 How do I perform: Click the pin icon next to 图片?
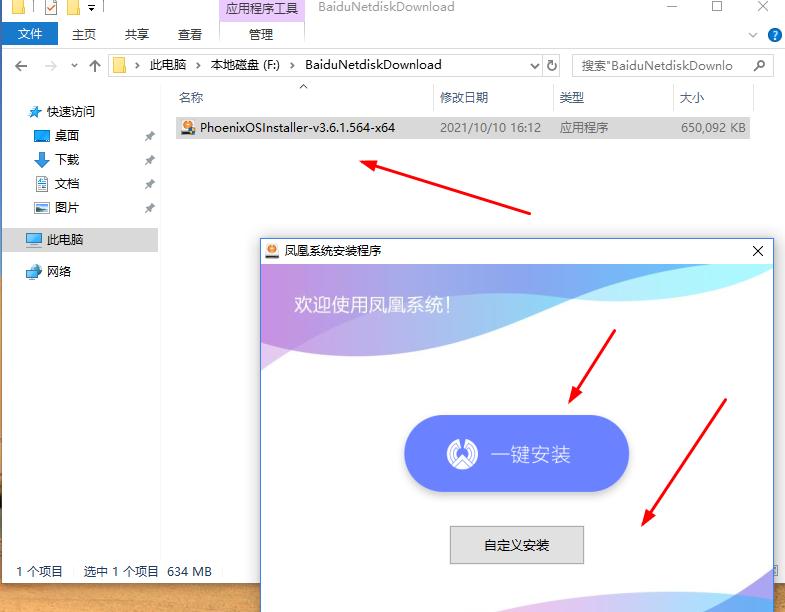149,208
